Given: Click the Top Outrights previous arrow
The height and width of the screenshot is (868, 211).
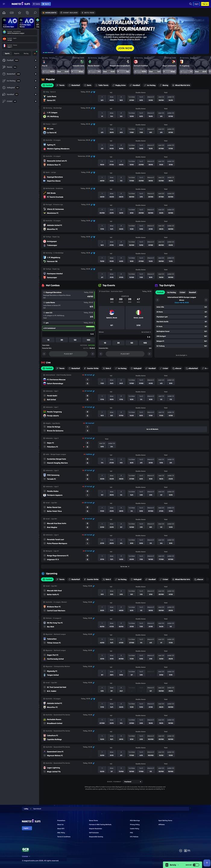Looking at the screenshot, I should pos(157,300).
